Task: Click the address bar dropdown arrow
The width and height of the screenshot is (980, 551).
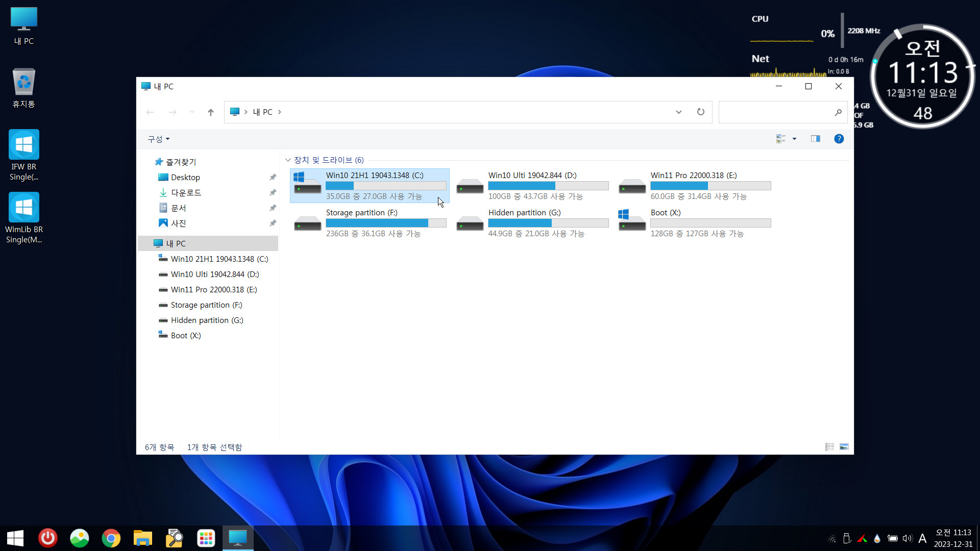Action: tap(679, 112)
